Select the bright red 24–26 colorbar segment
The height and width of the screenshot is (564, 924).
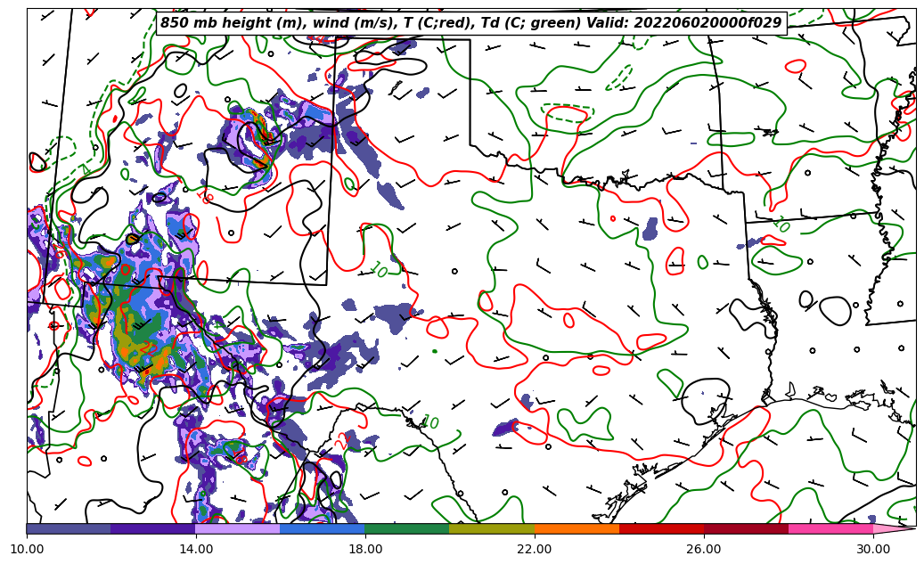[661, 528]
